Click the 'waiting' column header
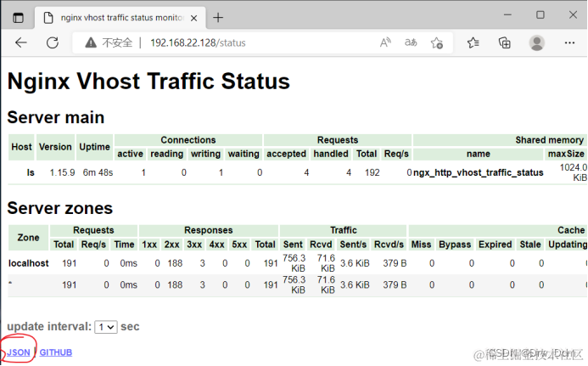The image size is (588, 366). tap(244, 154)
